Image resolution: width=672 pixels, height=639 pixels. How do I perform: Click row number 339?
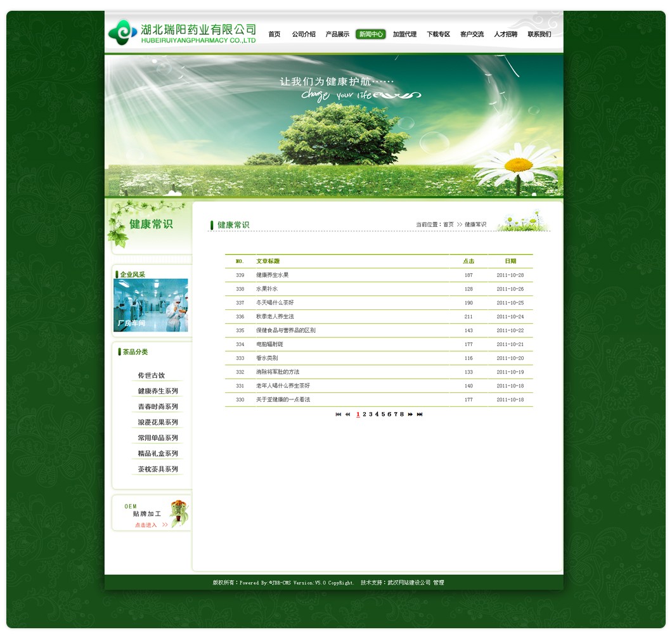tap(240, 275)
